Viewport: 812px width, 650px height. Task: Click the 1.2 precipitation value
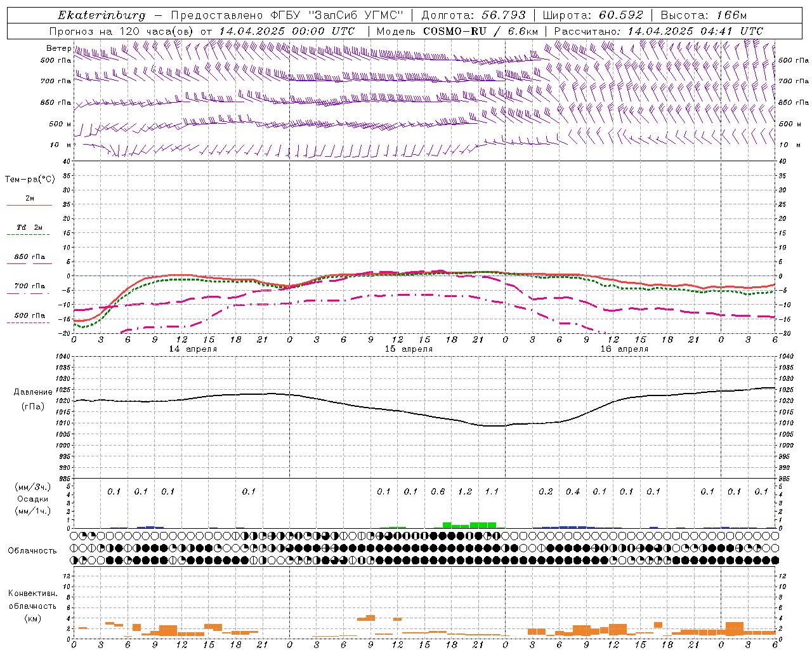coord(465,491)
